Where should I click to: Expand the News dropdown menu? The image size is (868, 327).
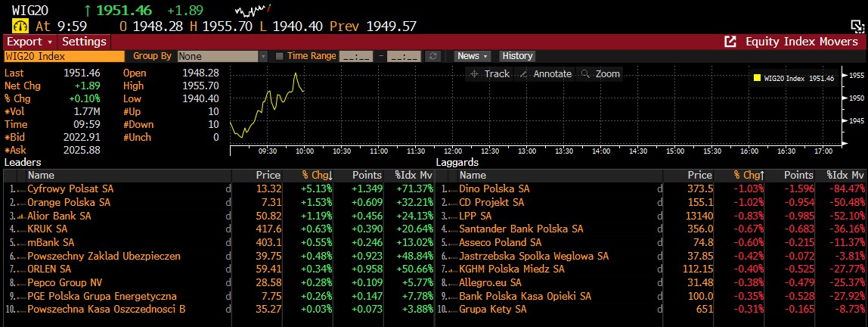click(473, 56)
